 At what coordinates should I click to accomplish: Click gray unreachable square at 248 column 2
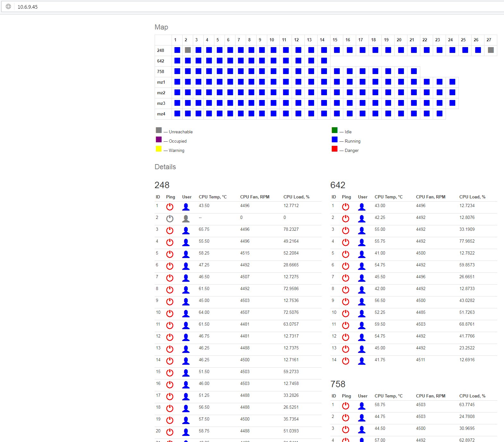(x=188, y=50)
